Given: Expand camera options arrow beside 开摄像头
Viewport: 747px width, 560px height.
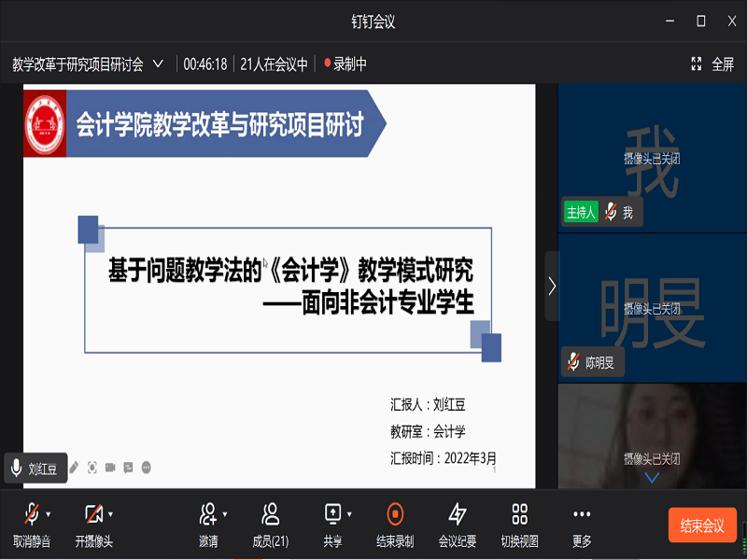Looking at the screenshot, I should pyautogui.click(x=111, y=514).
